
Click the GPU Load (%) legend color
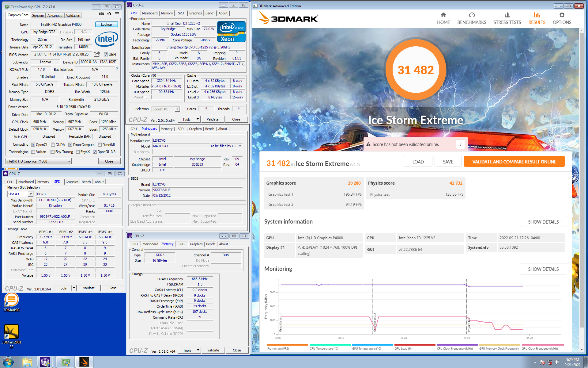pyautogui.click(x=415, y=345)
